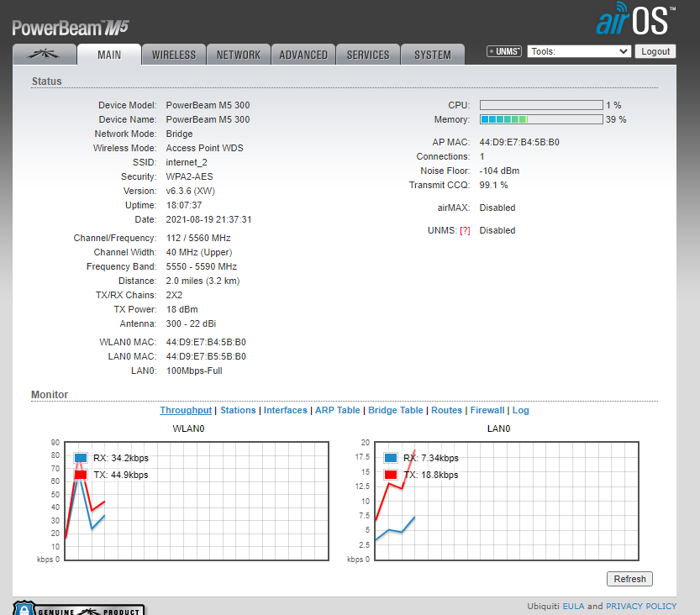Show the Throughput monitor
This screenshot has height=615, width=700.
pos(186,410)
